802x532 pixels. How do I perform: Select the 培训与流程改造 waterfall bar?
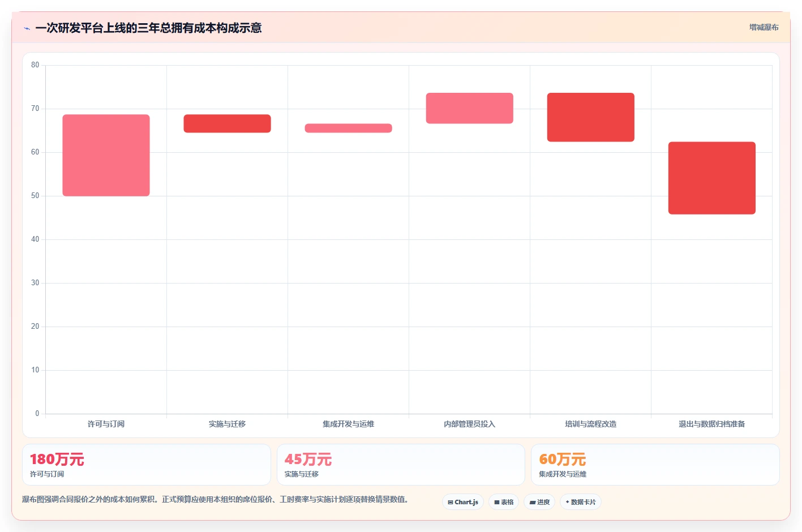point(590,117)
